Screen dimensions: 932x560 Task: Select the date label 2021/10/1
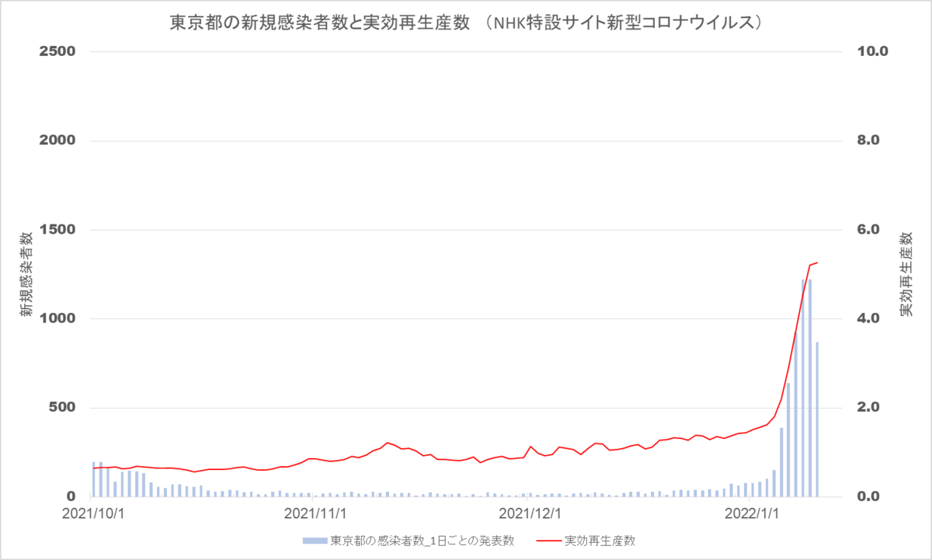93,513
